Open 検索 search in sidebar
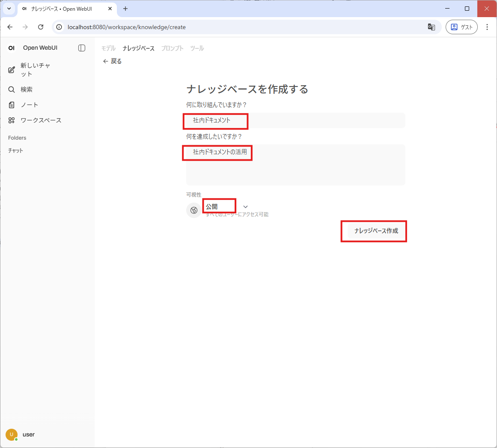 [26, 90]
